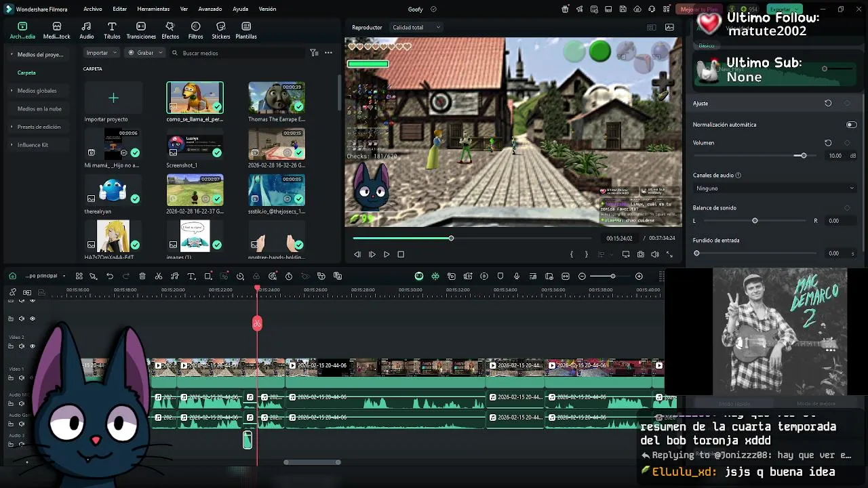Expand Influence Kit tree item
Image resolution: width=868 pixels, height=488 pixels.
click(12, 145)
